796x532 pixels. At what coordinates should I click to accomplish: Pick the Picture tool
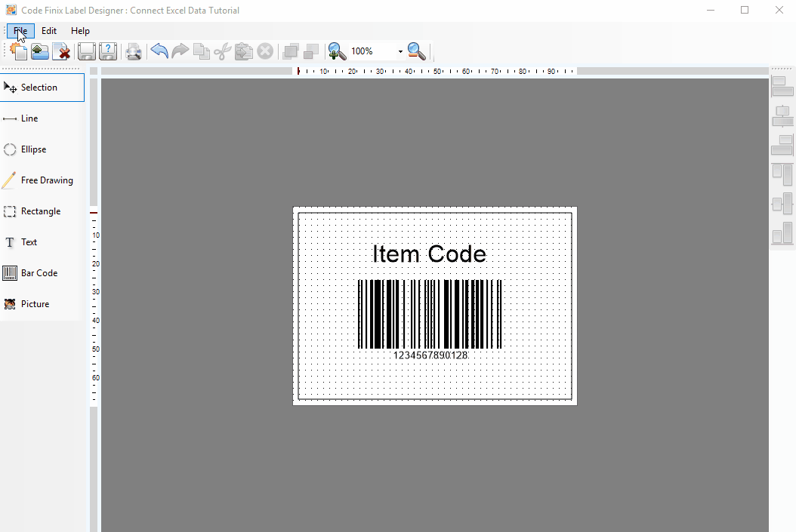(x=42, y=304)
